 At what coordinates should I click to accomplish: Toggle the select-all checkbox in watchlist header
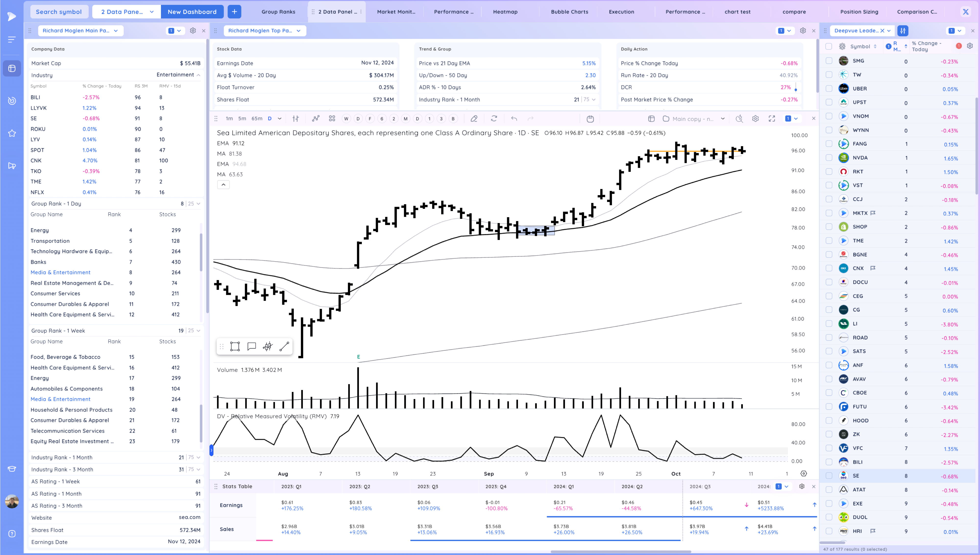(829, 46)
